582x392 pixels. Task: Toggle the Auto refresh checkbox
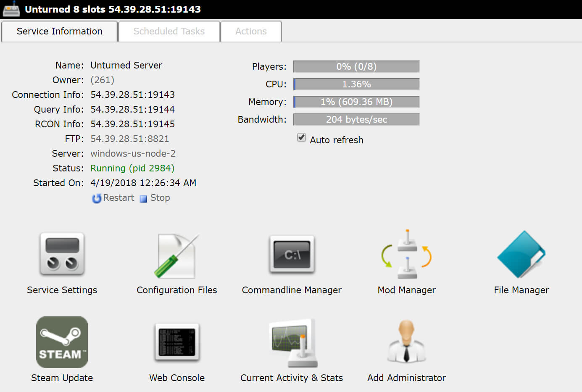click(301, 137)
